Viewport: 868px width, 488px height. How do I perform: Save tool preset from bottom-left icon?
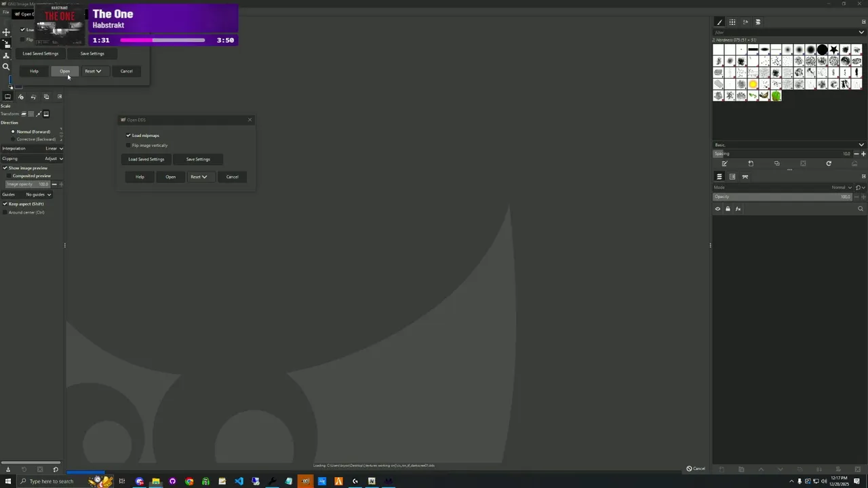pos(8,469)
